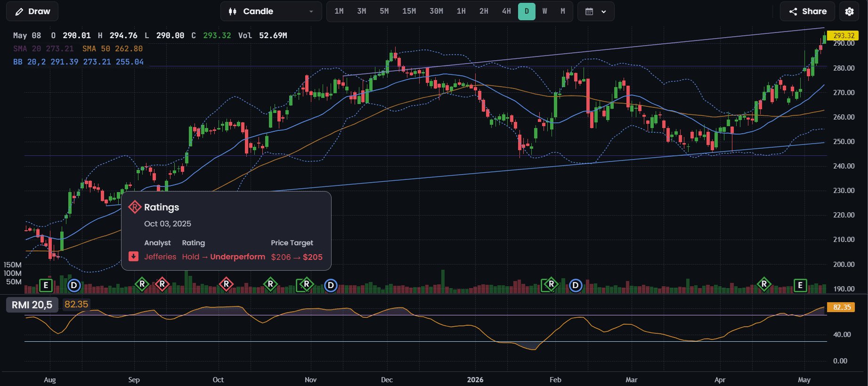The height and width of the screenshot is (386, 868).
Task: Click the yellow 293.32 current price label
Action: [x=844, y=36]
